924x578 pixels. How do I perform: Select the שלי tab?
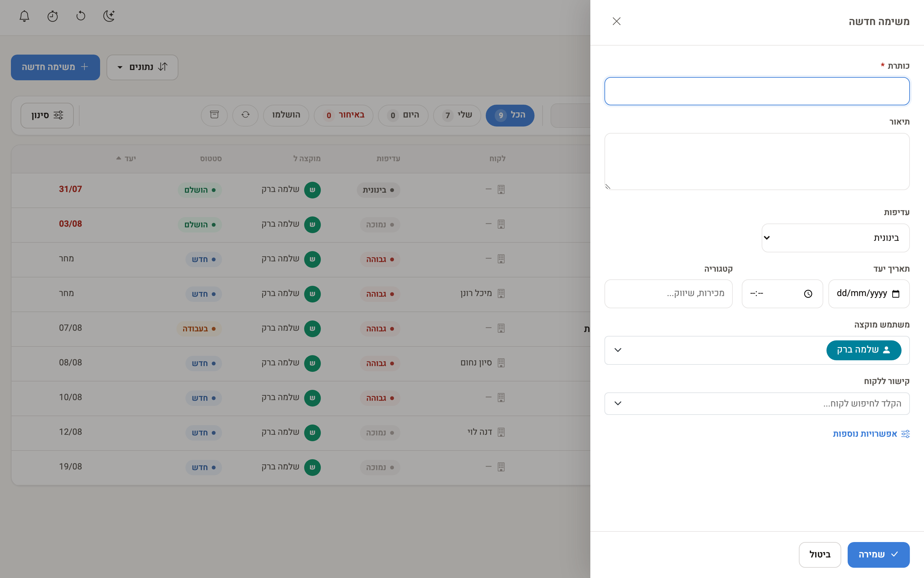457,115
